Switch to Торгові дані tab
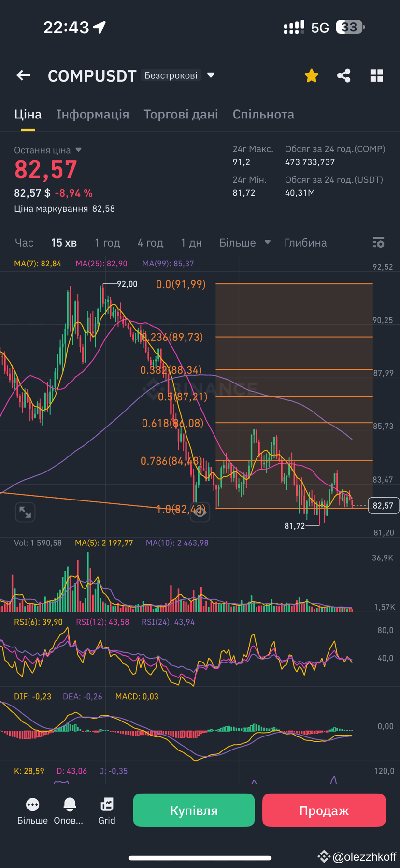400x868 pixels. point(181,114)
